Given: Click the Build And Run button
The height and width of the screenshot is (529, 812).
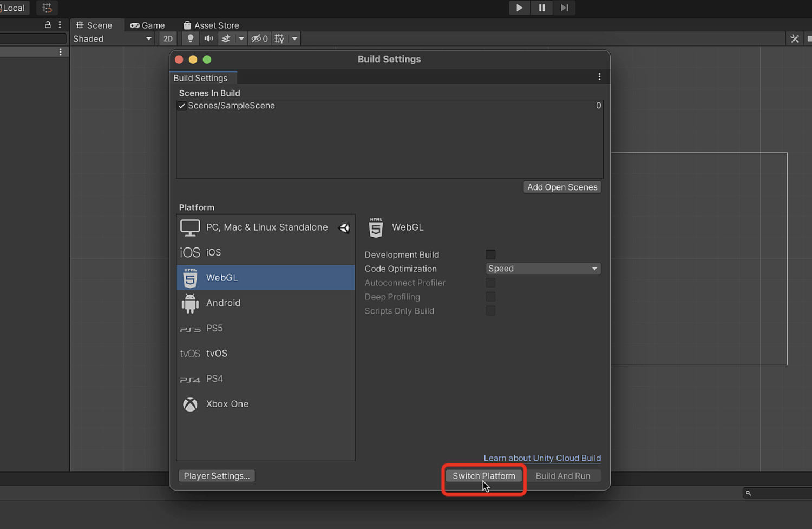Looking at the screenshot, I should 563,476.
